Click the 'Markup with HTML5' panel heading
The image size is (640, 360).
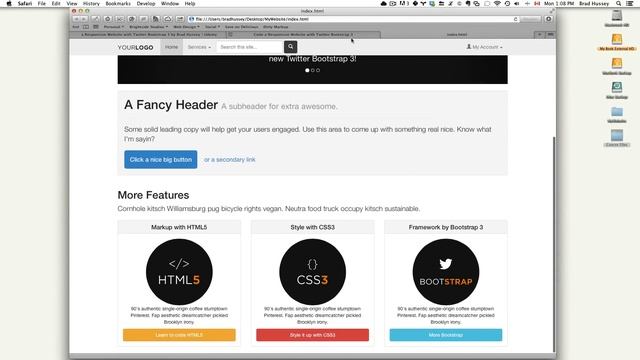[179, 227]
